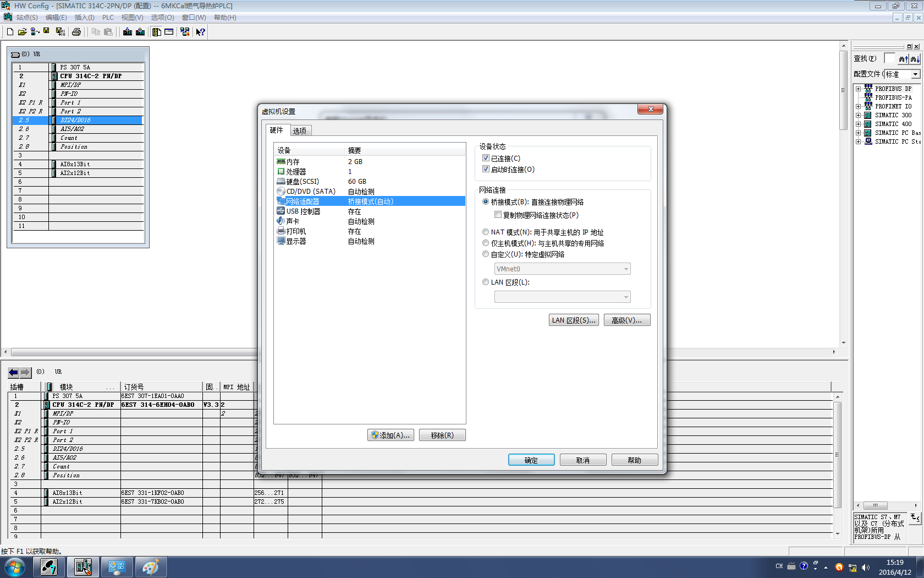Select the 网络适配器 device row

(370, 201)
